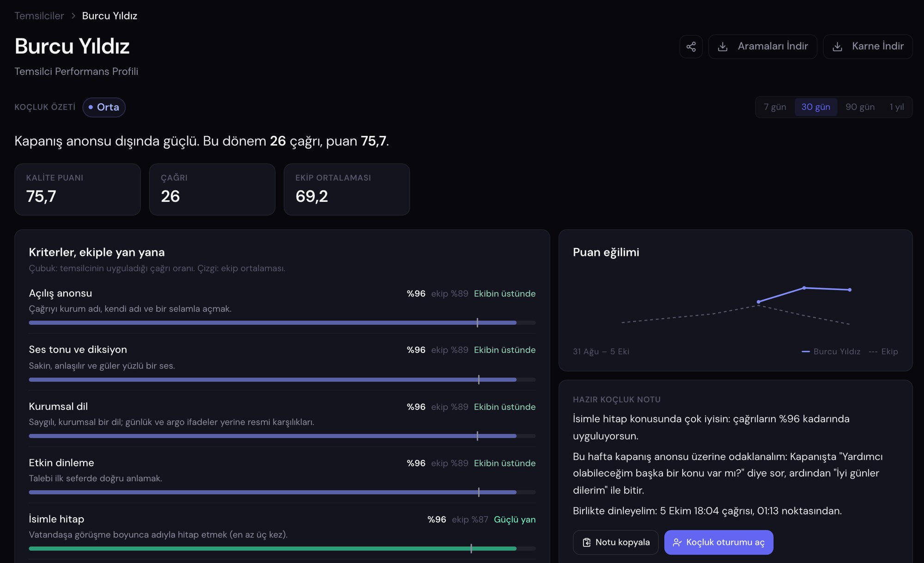The height and width of the screenshot is (563, 924).
Task: Click the Kriterler, ekiple yan yana heading
Action: [97, 252]
